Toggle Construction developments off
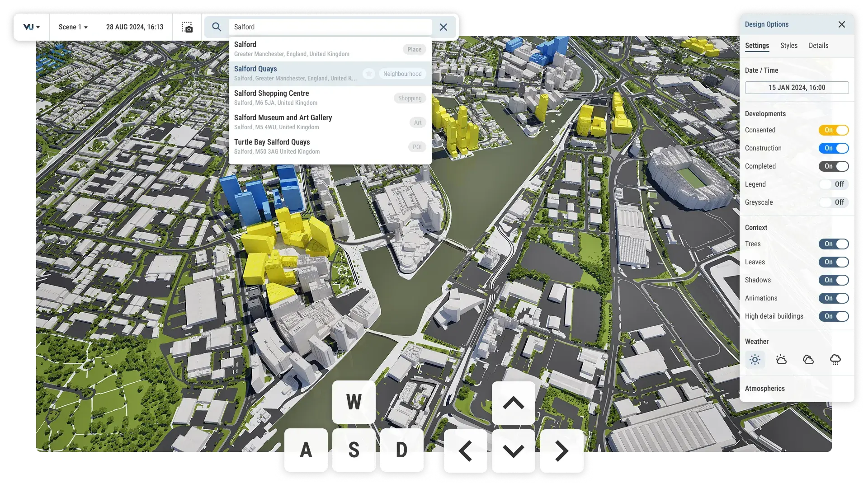 click(834, 148)
